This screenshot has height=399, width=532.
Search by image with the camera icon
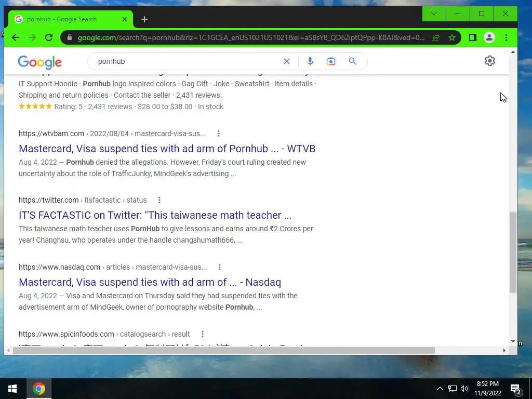(331, 61)
